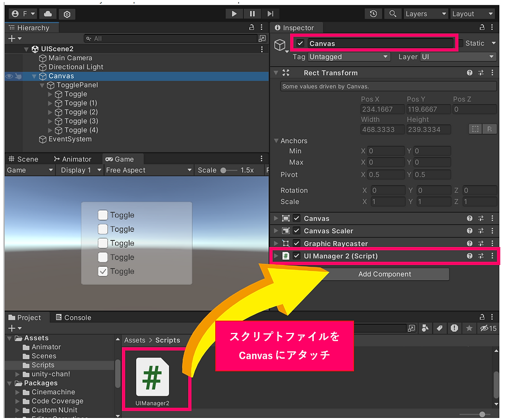Uncheck the last Toggle in Game view
This screenshot has width=505, height=420.
(103, 271)
